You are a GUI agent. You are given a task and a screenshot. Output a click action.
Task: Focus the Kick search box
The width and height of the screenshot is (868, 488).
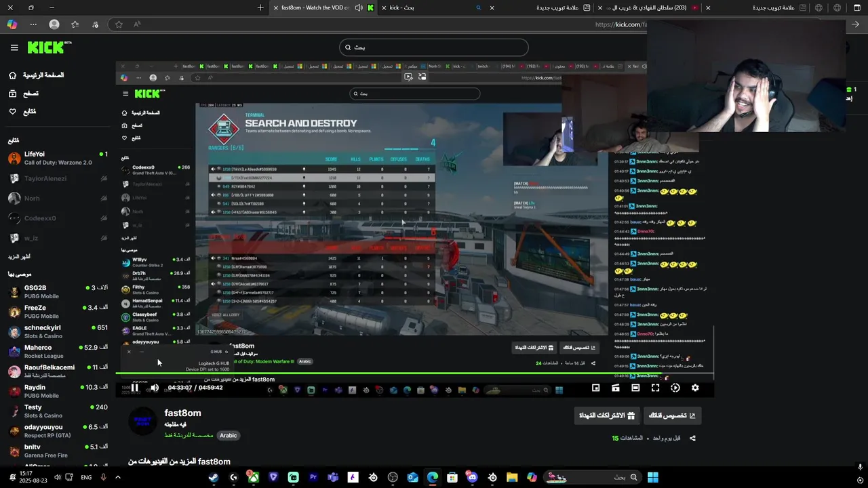click(x=434, y=47)
